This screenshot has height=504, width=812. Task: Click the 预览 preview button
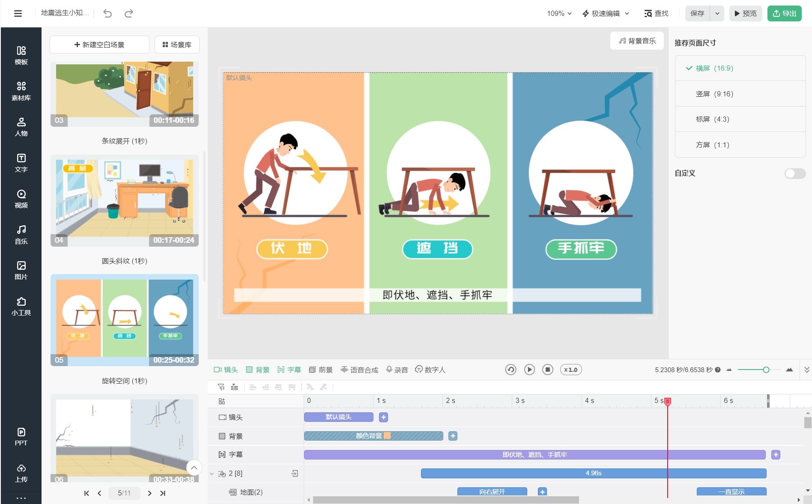coord(746,13)
